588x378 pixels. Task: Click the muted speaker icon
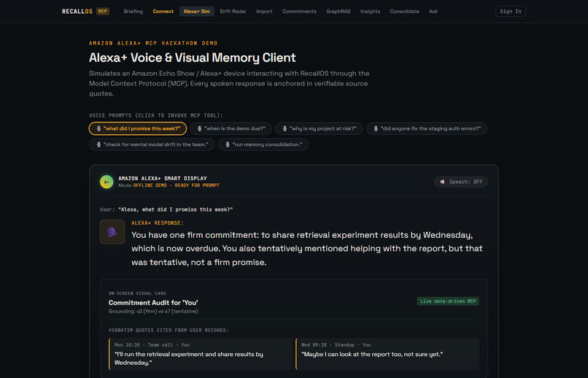[x=443, y=182]
